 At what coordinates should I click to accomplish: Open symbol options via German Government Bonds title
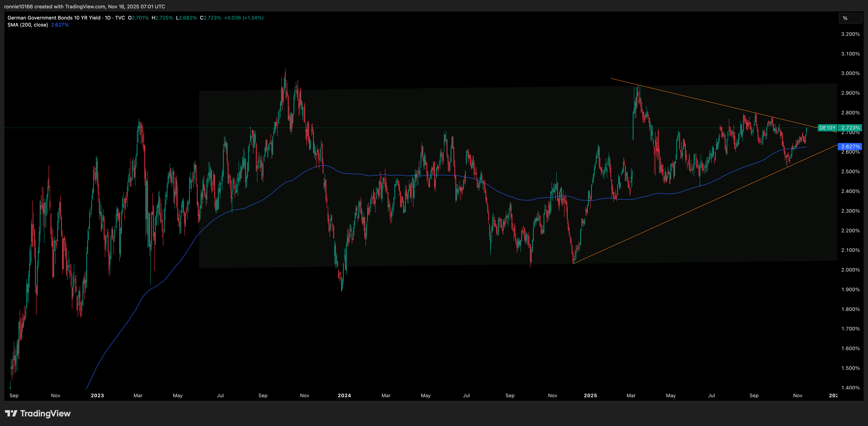[54, 18]
